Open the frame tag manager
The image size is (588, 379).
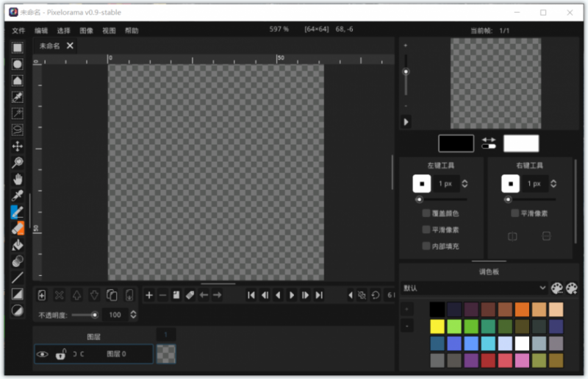[190, 295]
